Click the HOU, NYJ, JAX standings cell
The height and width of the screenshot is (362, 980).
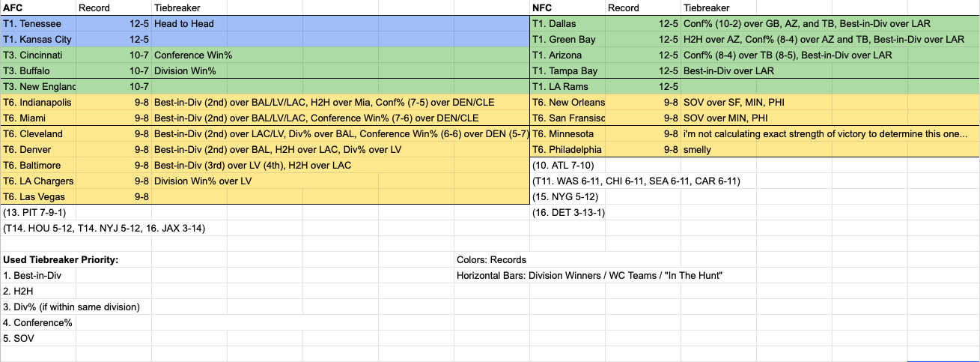pyautogui.click(x=103, y=228)
